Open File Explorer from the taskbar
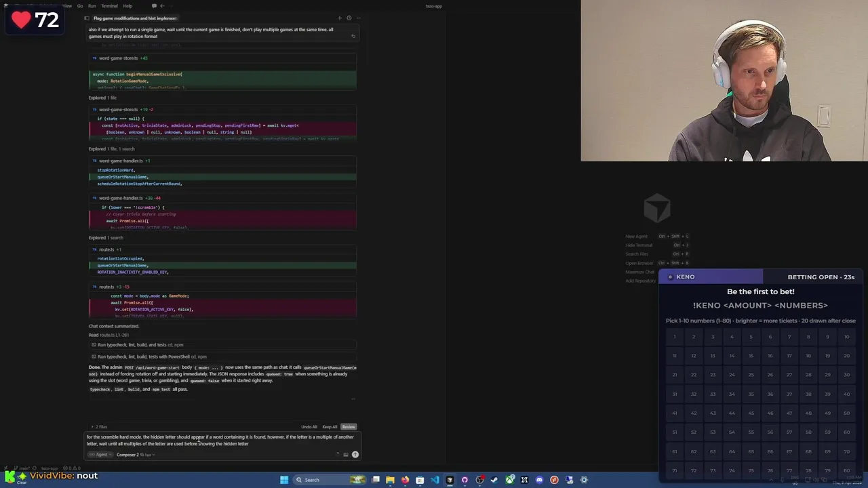 390,480
